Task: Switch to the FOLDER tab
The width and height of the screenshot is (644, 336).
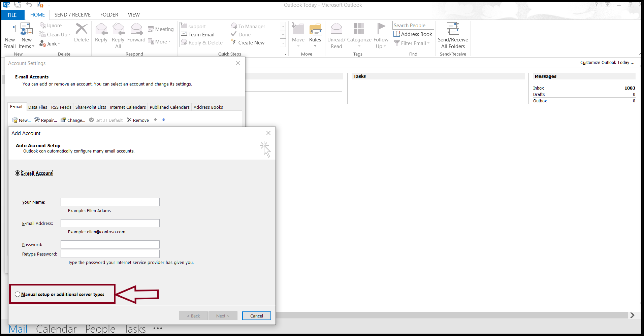Action: pos(109,15)
